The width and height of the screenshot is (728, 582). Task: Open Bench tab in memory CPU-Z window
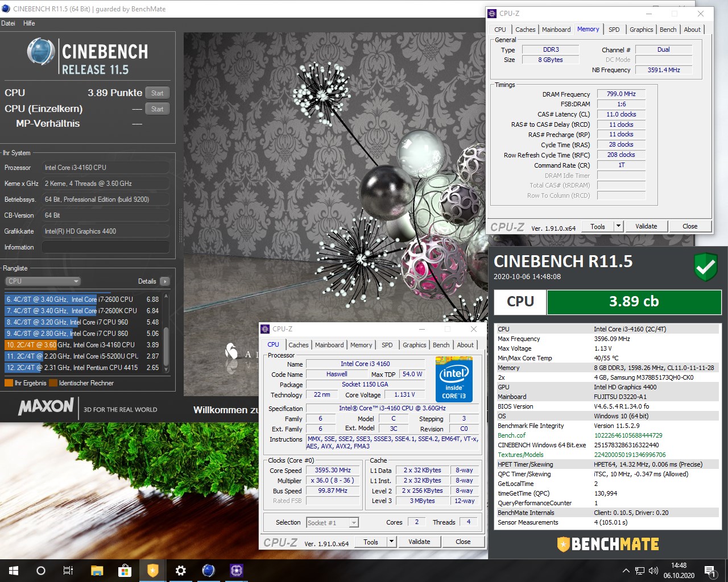pyautogui.click(x=668, y=30)
